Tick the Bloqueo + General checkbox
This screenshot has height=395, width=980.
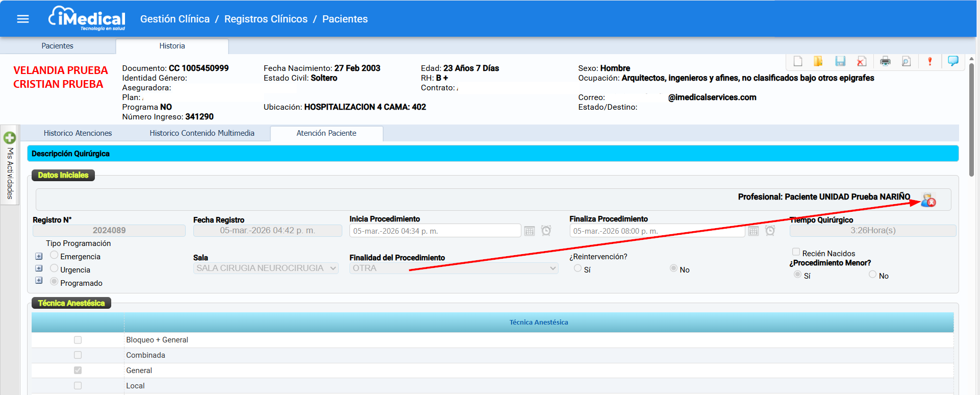(78, 340)
